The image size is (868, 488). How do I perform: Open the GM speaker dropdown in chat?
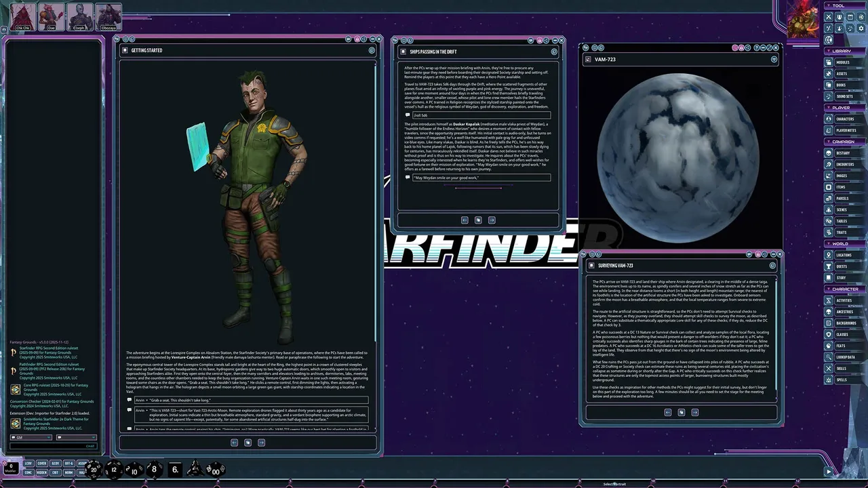click(31, 437)
